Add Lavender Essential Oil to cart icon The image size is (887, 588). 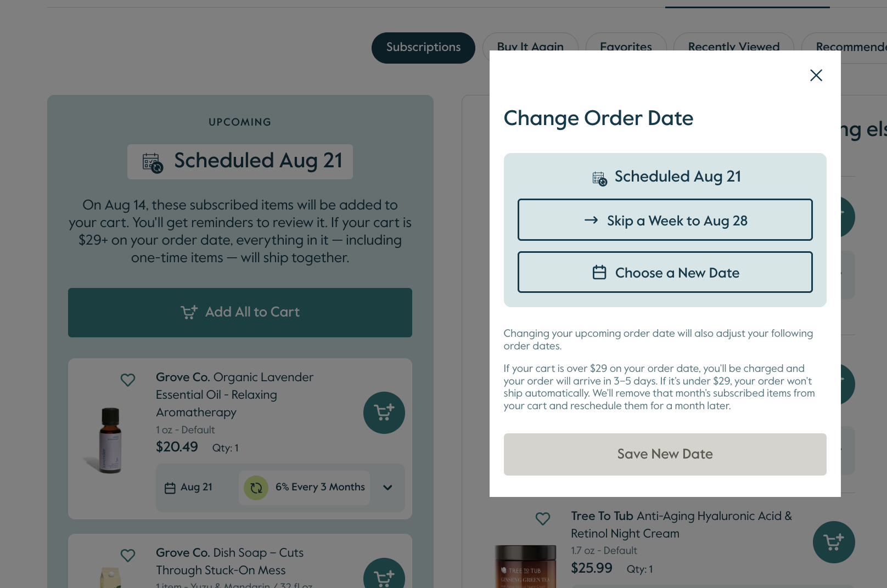tap(384, 412)
